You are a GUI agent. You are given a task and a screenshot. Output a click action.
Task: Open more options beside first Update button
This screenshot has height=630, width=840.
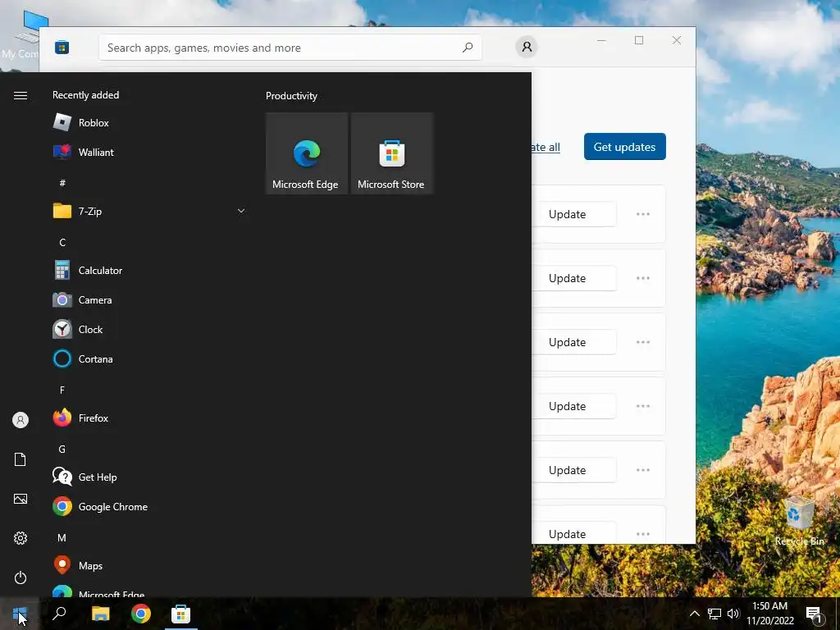[x=643, y=214]
